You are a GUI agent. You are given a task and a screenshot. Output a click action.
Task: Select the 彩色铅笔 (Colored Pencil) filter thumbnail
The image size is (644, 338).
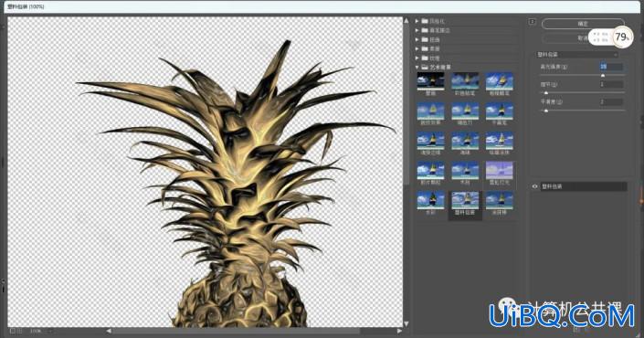tap(465, 81)
